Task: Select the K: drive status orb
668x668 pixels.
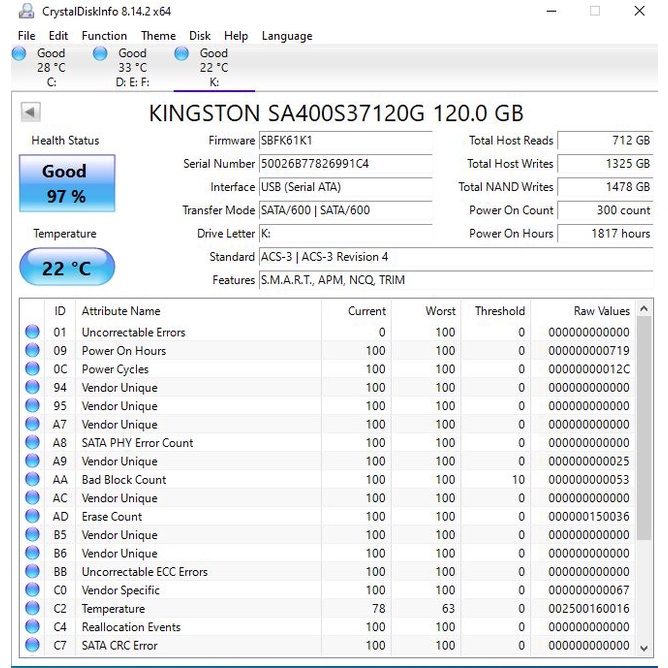Action: (x=181, y=54)
